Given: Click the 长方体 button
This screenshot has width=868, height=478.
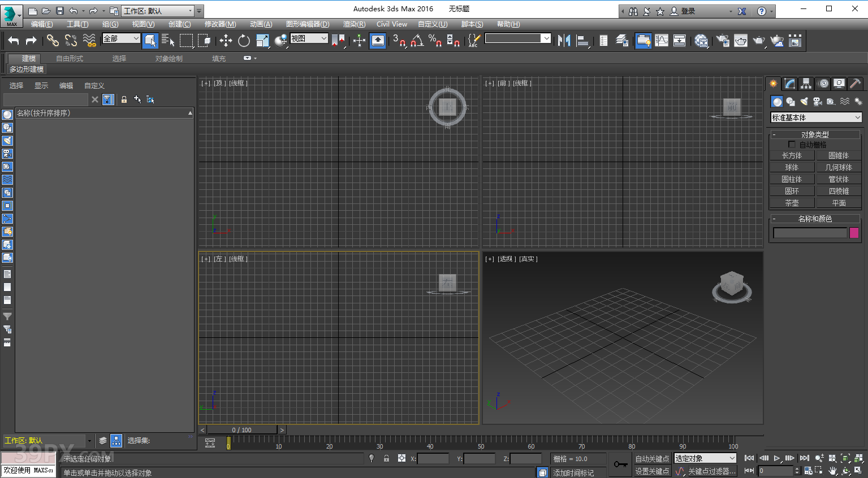Looking at the screenshot, I should tap(792, 155).
